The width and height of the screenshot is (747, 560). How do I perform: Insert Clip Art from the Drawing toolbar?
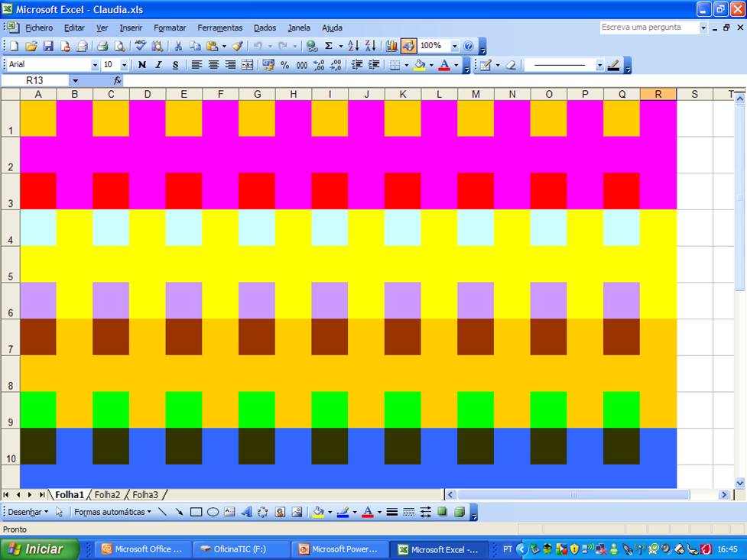(x=280, y=512)
